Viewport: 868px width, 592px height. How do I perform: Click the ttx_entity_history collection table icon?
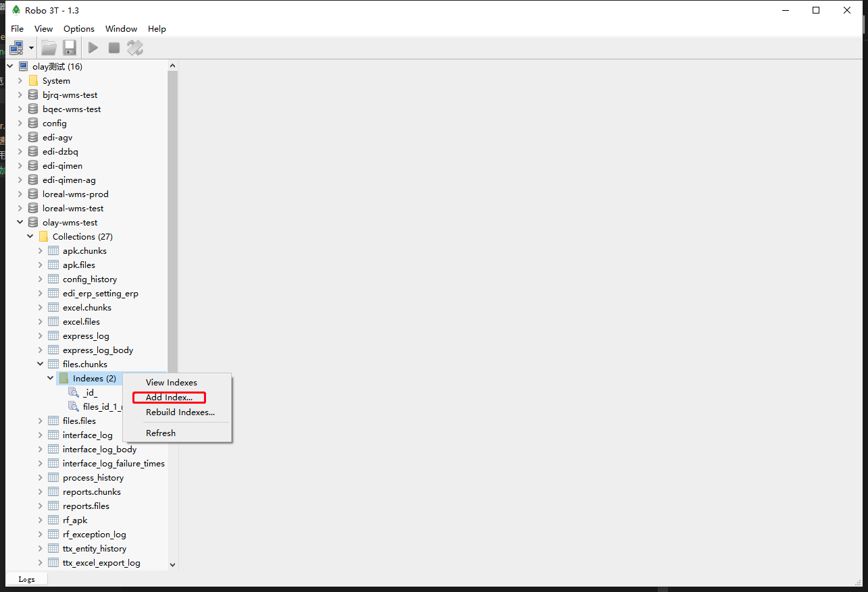[x=53, y=549]
